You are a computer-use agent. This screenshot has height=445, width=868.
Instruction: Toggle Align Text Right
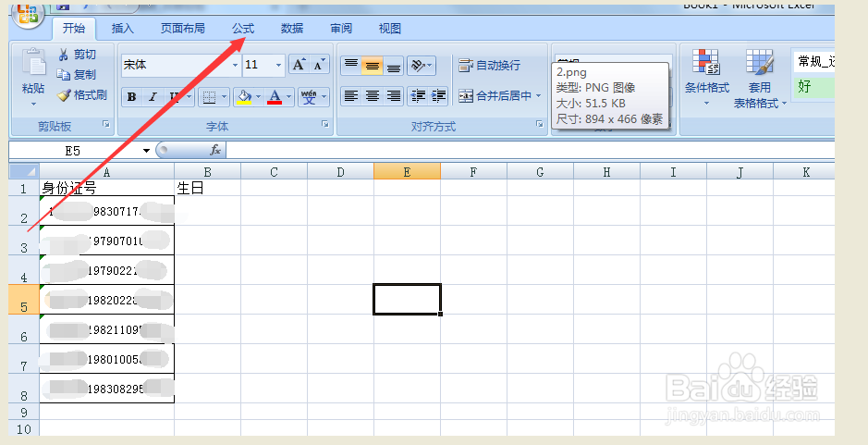tap(393, 96)
